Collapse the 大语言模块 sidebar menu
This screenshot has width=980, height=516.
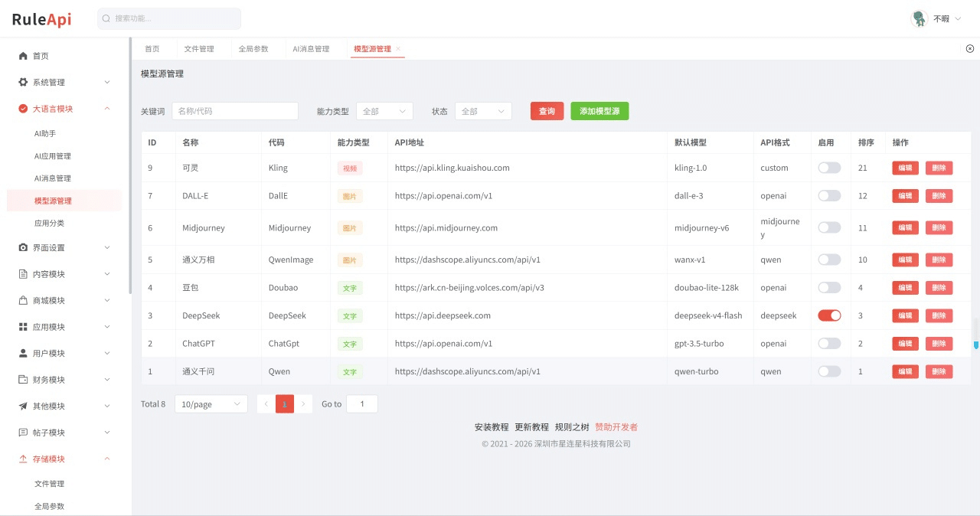[x=107, y=109]
